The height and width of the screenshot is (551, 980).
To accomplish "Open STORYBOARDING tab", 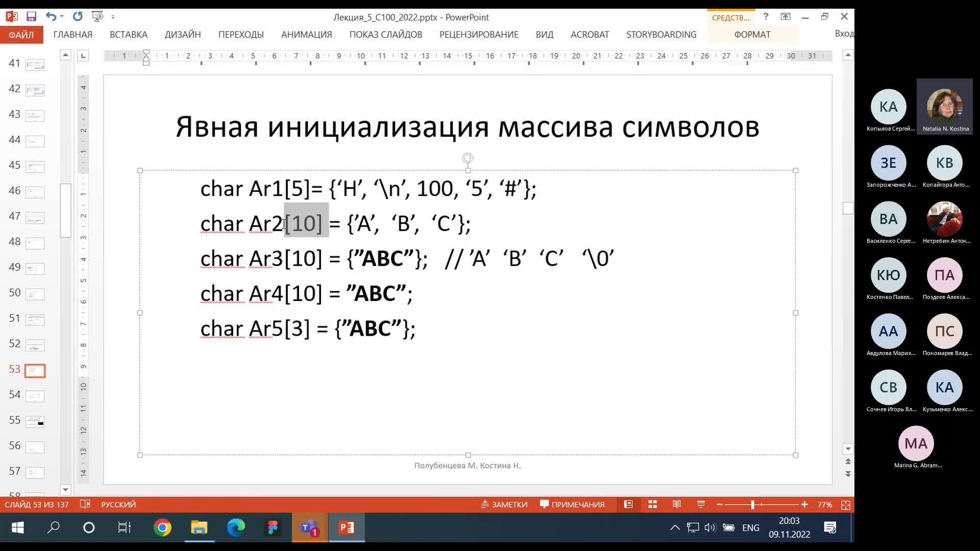I will click(x=661, y=35).
